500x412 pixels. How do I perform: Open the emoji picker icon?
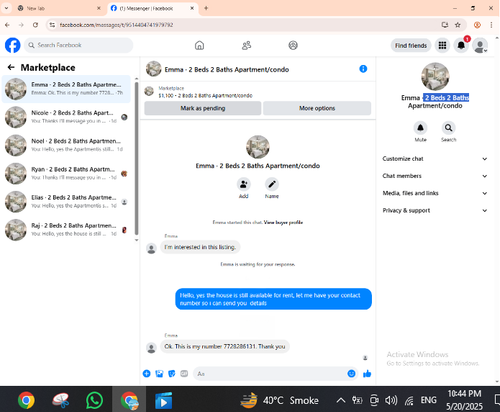[x=351, y=374]
